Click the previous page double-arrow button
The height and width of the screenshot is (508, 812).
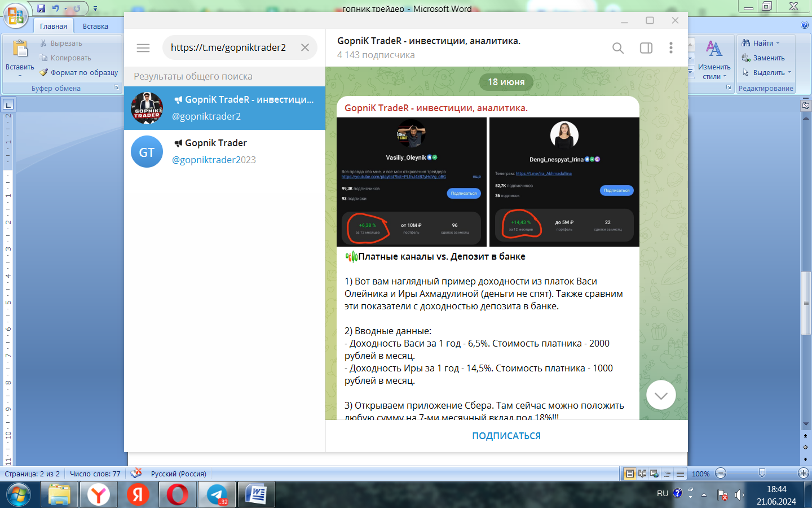click(805, 436)
